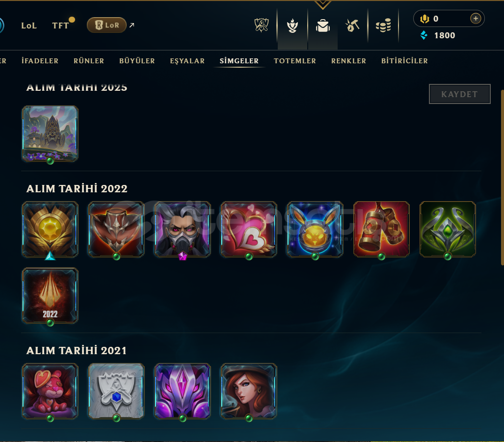This screenshot has width=504, height=442.
Task: Launch LoR via the arrow icon
Action: [132, 25]
